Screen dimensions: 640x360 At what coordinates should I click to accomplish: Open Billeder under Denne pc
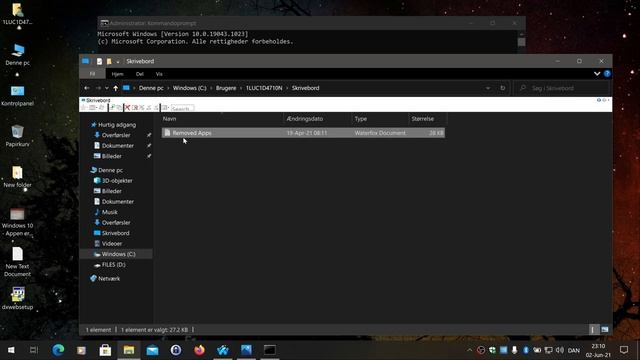(111, 191)
